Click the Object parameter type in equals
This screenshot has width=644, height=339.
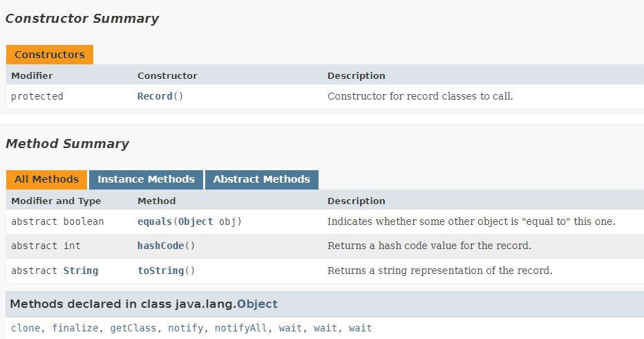[x=196, y=221]
